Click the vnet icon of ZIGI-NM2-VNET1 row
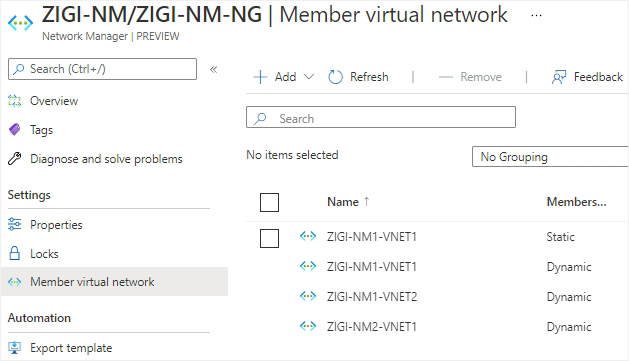 (x=308, y=326)
